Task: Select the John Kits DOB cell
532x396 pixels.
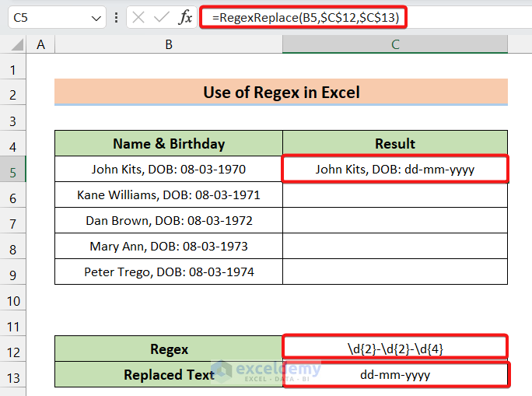Action: click(168, 169)
